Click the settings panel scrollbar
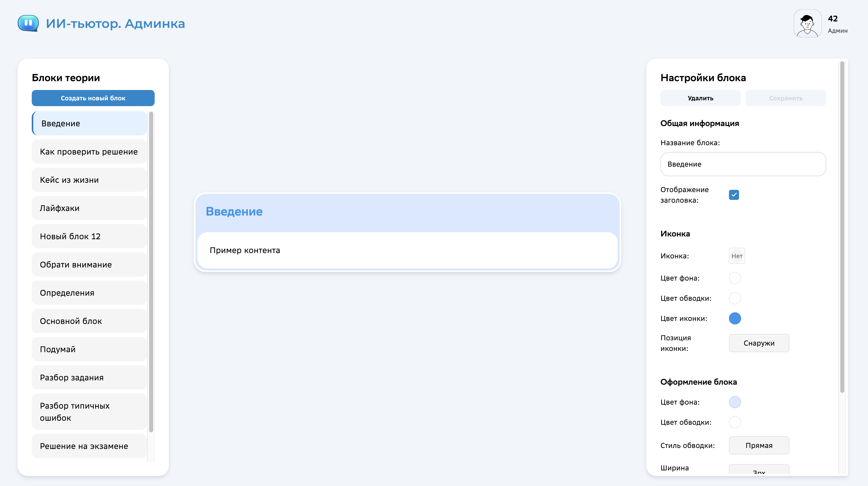Screen dimensions: 868x486 pos(842,226)
